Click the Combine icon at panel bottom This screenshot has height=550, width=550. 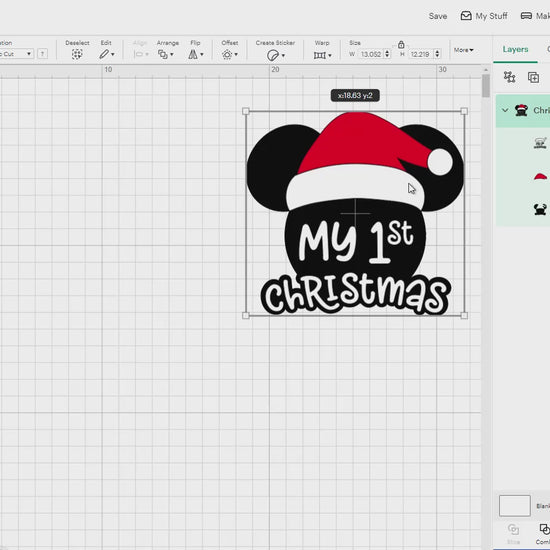point(544,529)
